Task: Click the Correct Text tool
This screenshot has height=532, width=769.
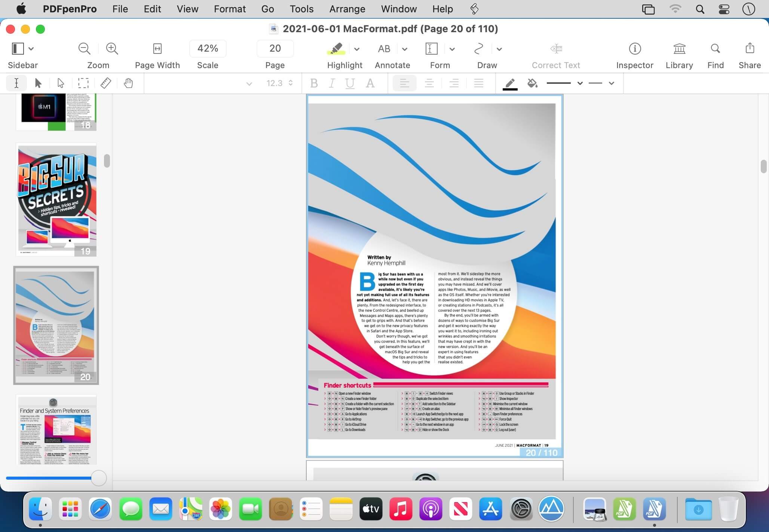Action: [x=556, y=49]
